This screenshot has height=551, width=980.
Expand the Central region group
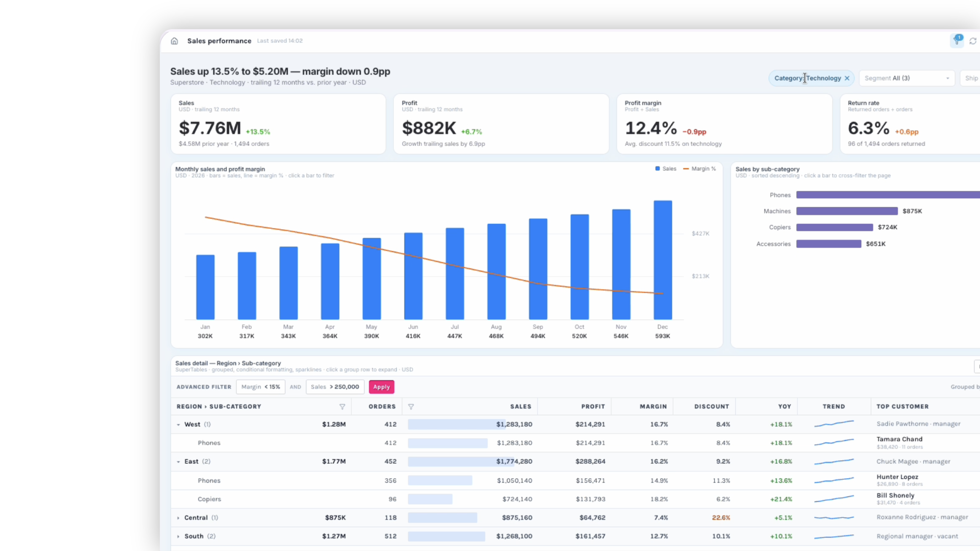(178, 518)
